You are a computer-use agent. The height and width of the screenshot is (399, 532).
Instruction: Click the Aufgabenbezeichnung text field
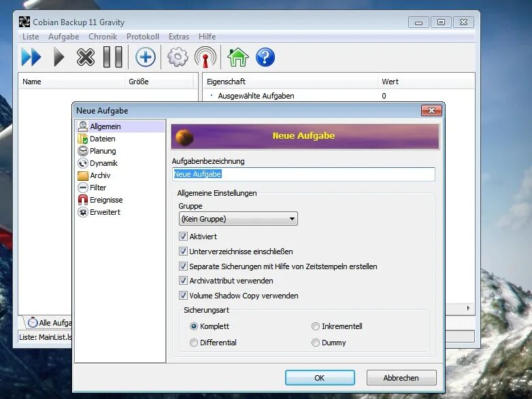[x=303, y=174]
